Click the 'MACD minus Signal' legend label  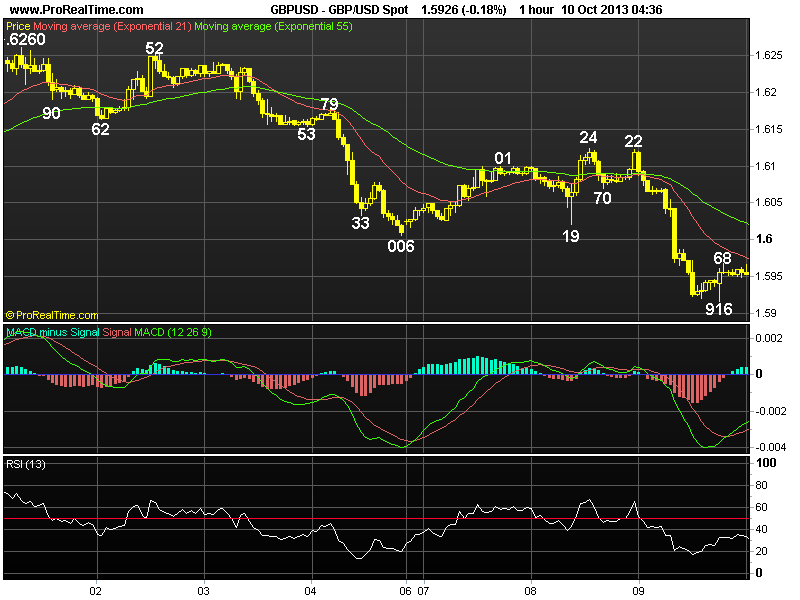(x=53, y=332)
